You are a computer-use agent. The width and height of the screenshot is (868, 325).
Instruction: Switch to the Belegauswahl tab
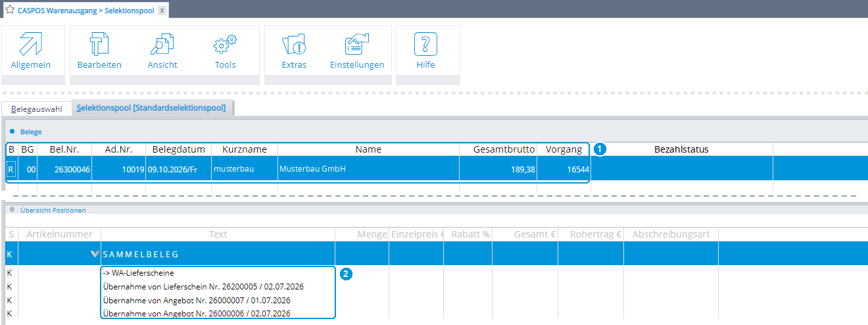coord(37,109)
